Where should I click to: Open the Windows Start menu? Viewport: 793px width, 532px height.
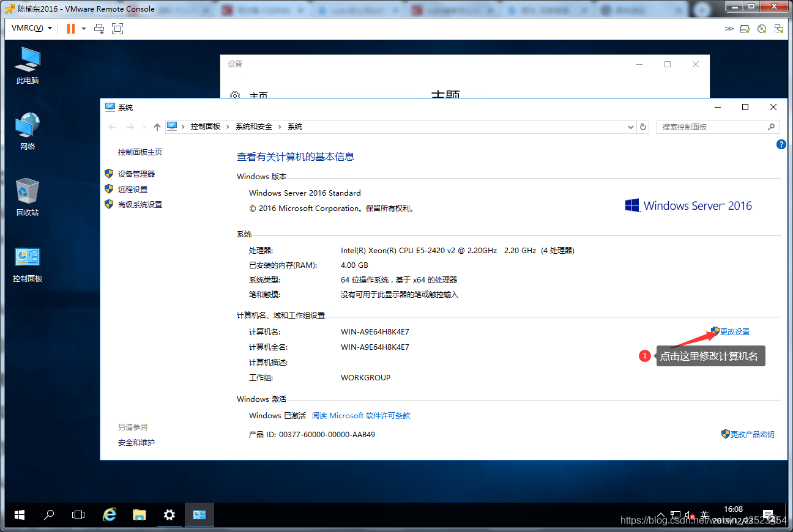click(19, 515)
